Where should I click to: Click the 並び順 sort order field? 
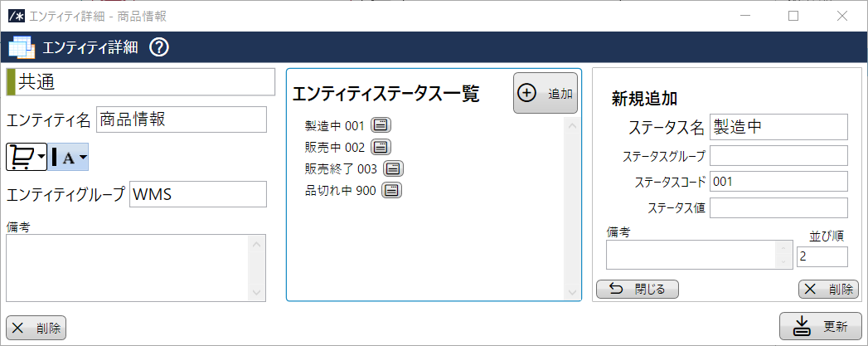(x=821, y=256)
